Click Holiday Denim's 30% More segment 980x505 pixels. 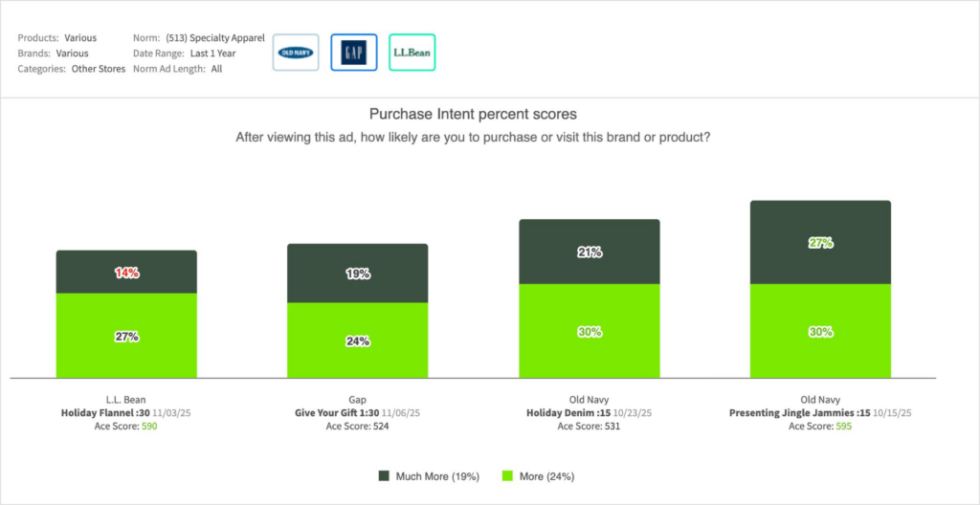point(590,331)
